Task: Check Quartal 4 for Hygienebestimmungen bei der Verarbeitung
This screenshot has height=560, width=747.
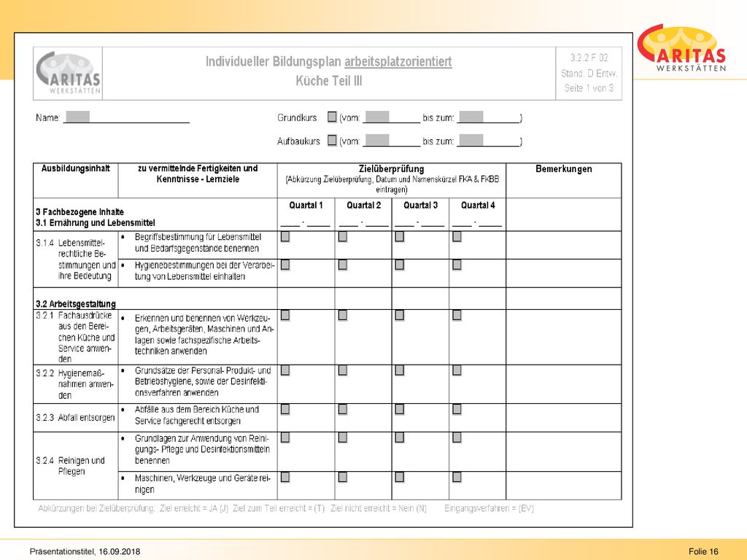Action: point(457,265)
